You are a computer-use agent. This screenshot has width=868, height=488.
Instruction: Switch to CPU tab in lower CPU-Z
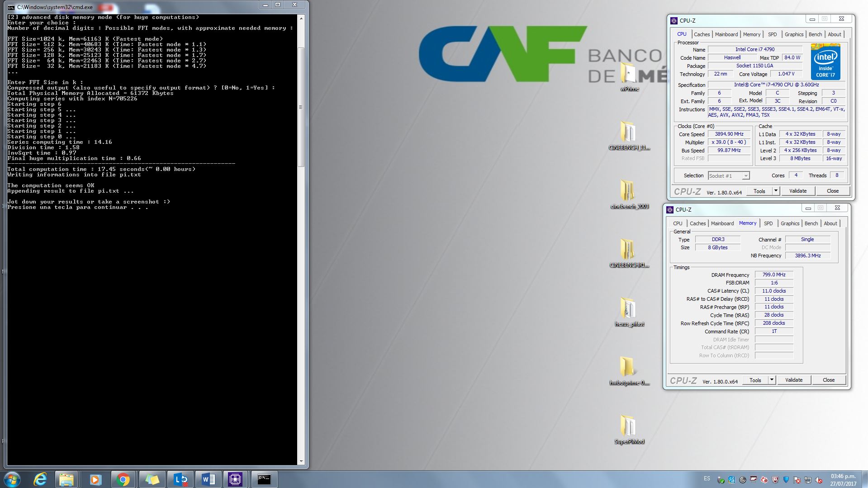(x=678, y=223)
